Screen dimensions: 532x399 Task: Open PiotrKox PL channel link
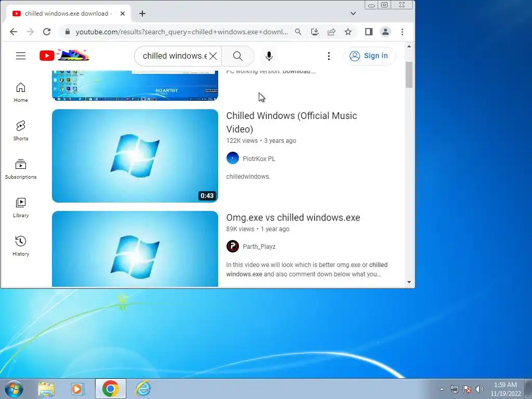[x=259, y=159]
